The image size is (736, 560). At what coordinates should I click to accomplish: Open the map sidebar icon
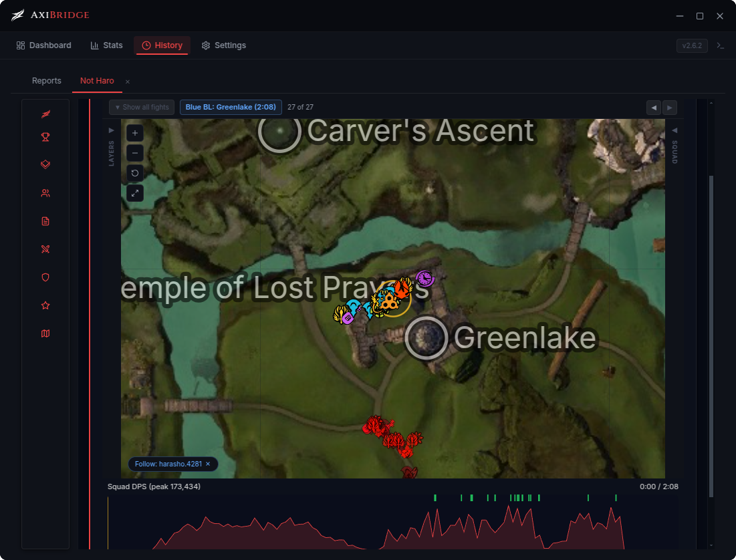(x=45, y=333)
